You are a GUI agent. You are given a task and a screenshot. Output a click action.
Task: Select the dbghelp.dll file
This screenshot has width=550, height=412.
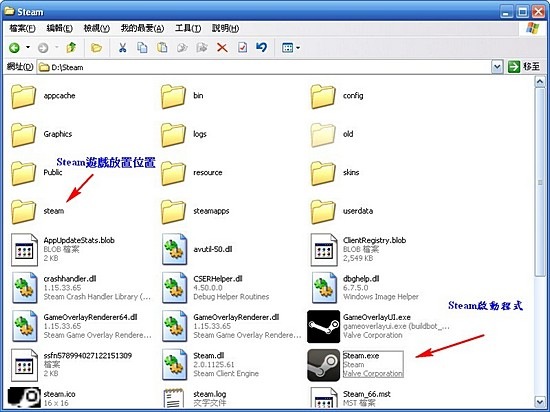click(365, 288)
